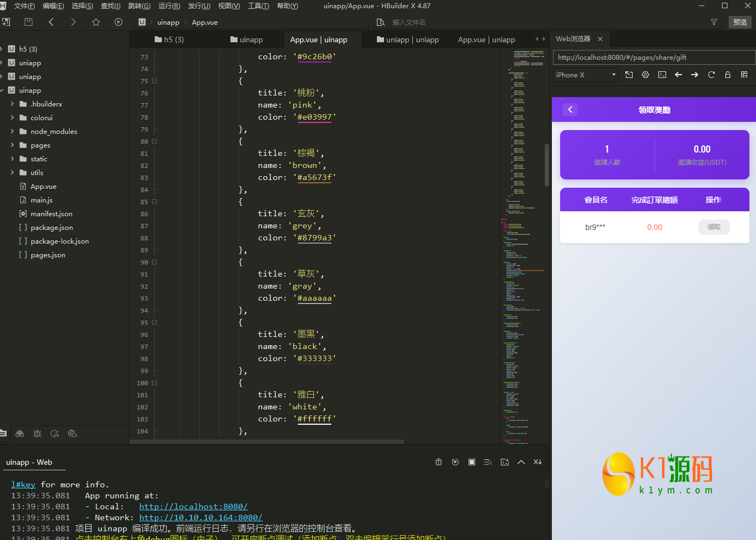Image resolution: width=756 pixels, height=540 pixels.
Task: Expand the node_modules folder
Action: click(x=13, y=131)
